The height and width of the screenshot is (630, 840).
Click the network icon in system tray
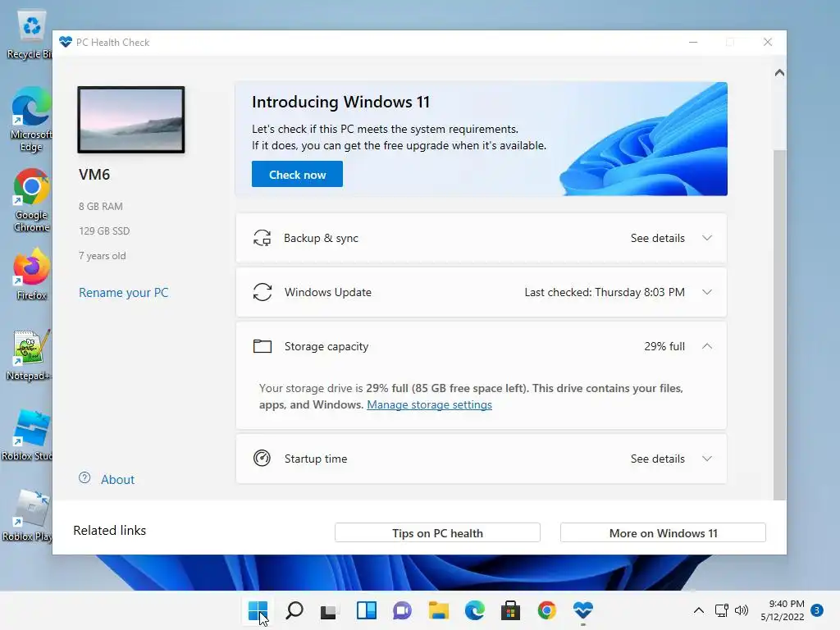point(722,610)
